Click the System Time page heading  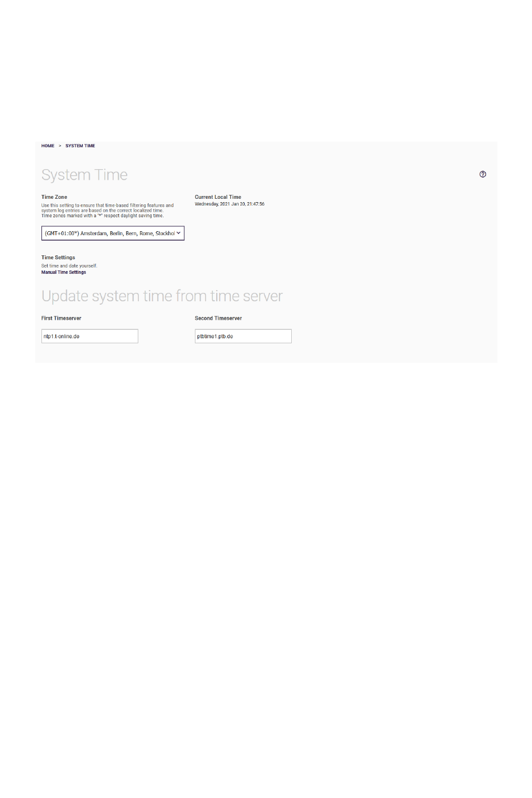85,175
